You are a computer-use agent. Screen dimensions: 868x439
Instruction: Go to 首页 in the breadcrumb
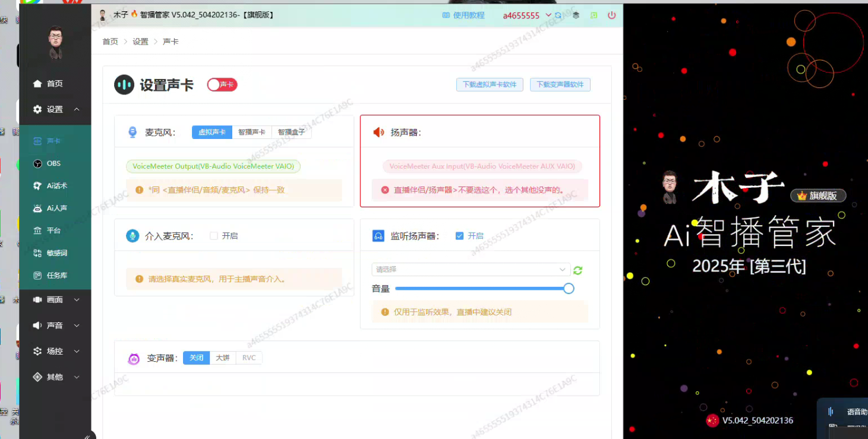pyautogui.click(x=110, y=42)
